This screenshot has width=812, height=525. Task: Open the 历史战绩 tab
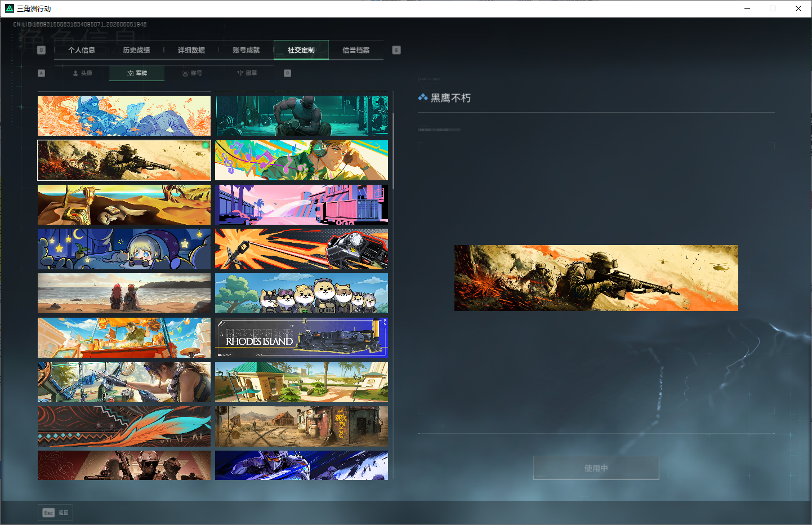[x=136, y=50]
